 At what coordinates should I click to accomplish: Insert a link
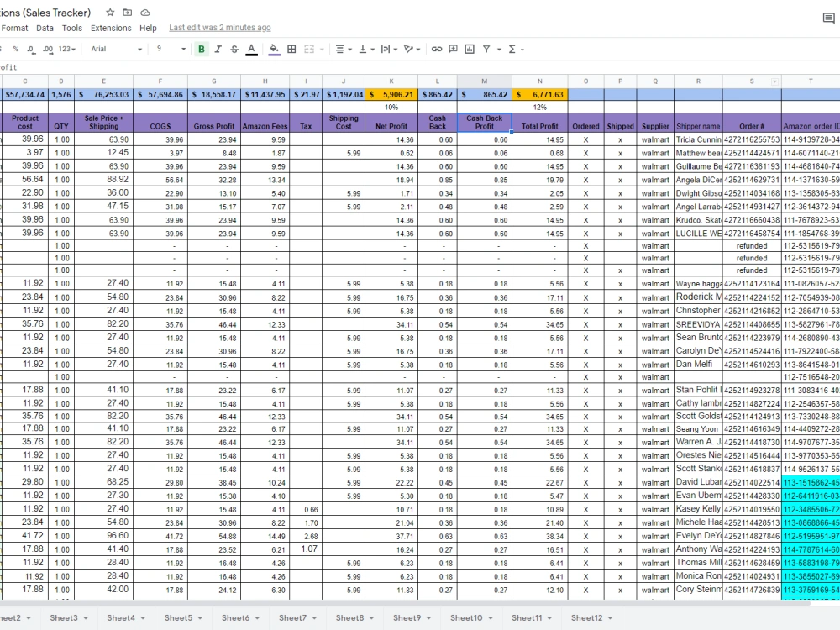[x=437, y=49]
